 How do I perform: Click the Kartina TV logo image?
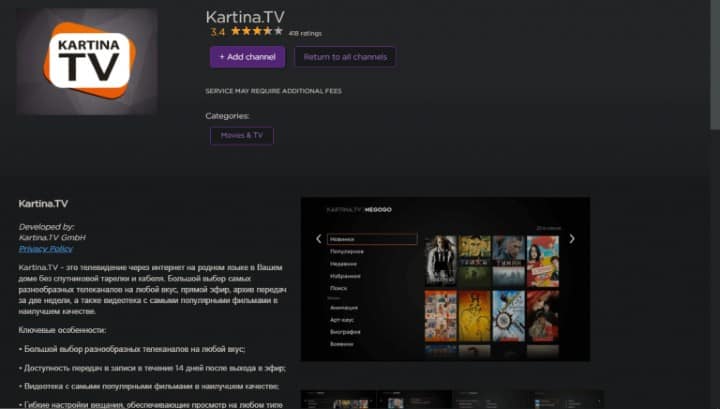87,61
